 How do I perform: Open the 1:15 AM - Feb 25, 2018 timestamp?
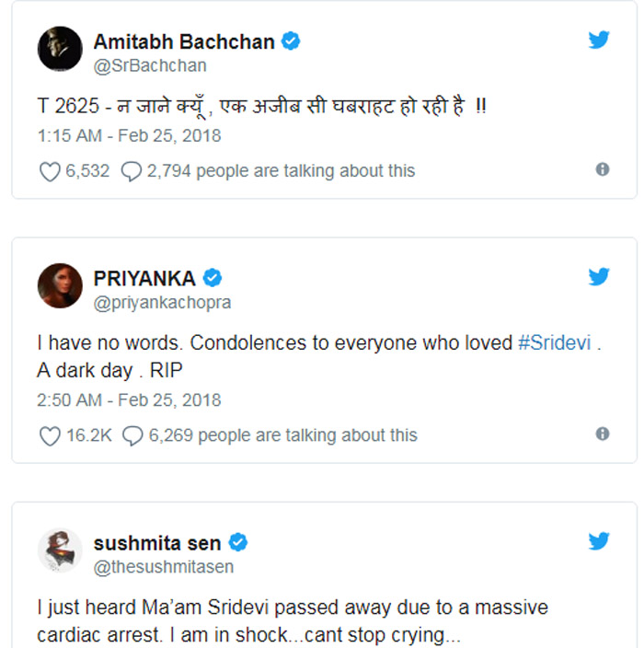(x=129, y=135)
